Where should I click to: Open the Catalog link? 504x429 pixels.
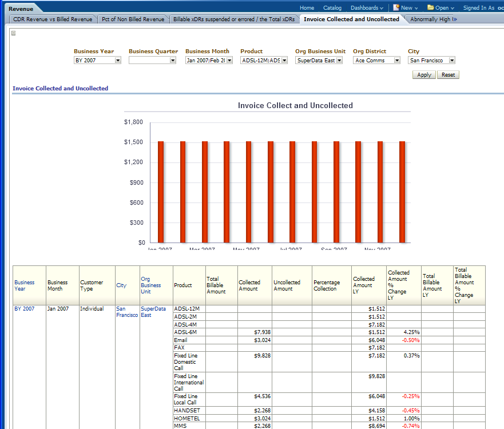click(332, 8)
